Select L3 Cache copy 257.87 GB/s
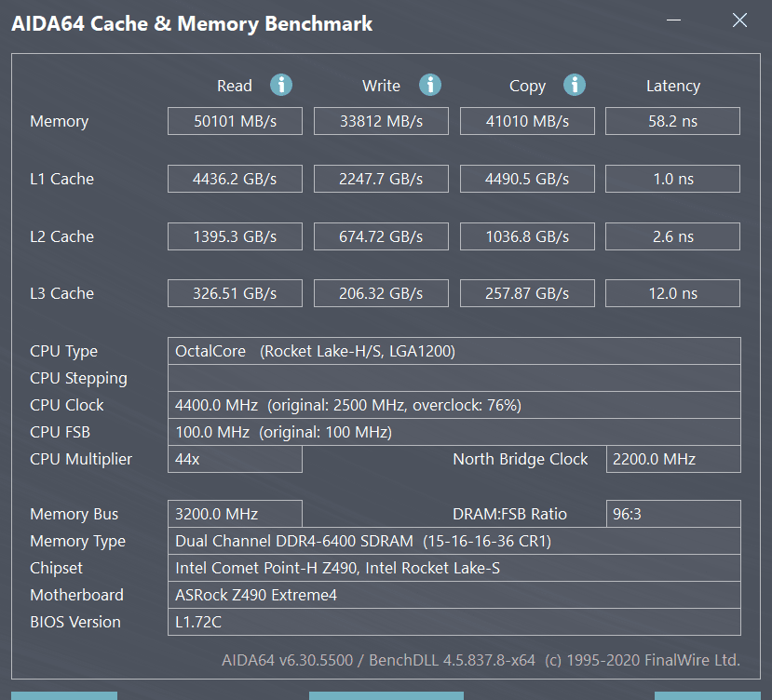 pyautogui.click(x=527, y=293)
